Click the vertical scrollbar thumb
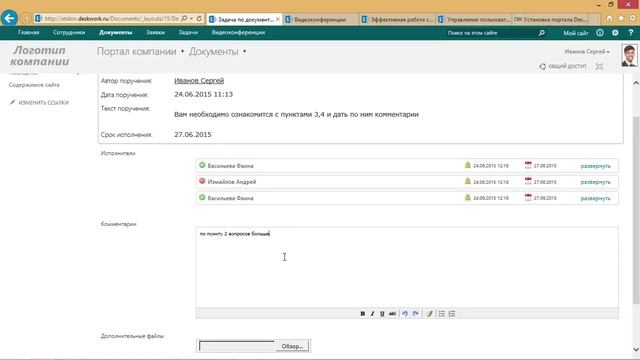The width and height of the screenshot is (640, 360). 636,209
